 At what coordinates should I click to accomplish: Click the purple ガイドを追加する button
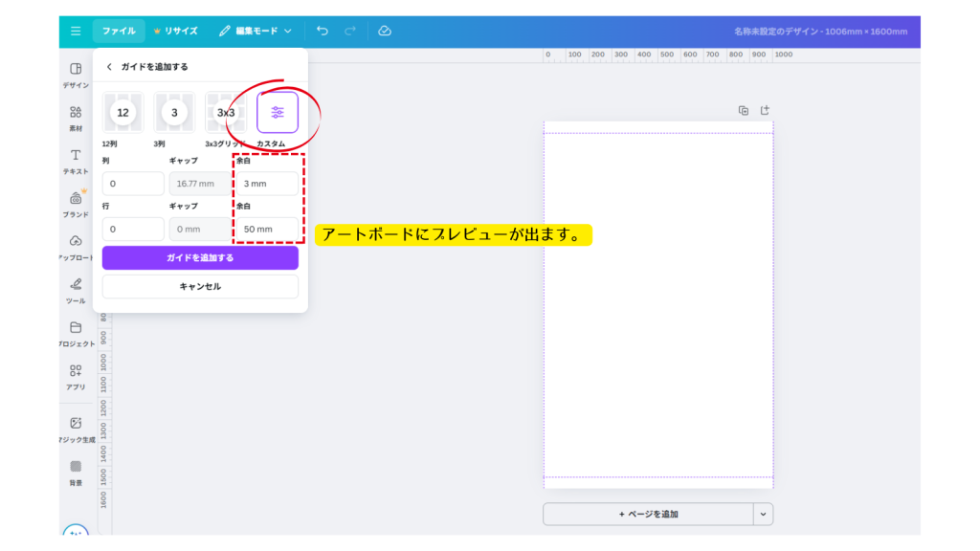pyautogui.click(x=200, y=258)
